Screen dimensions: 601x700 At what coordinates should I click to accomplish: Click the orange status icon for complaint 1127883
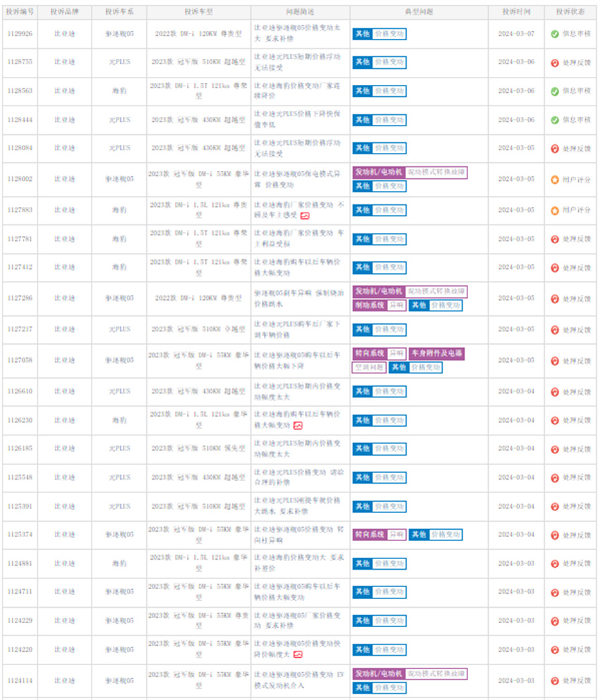pyautogui.click(x=555, y=210)
